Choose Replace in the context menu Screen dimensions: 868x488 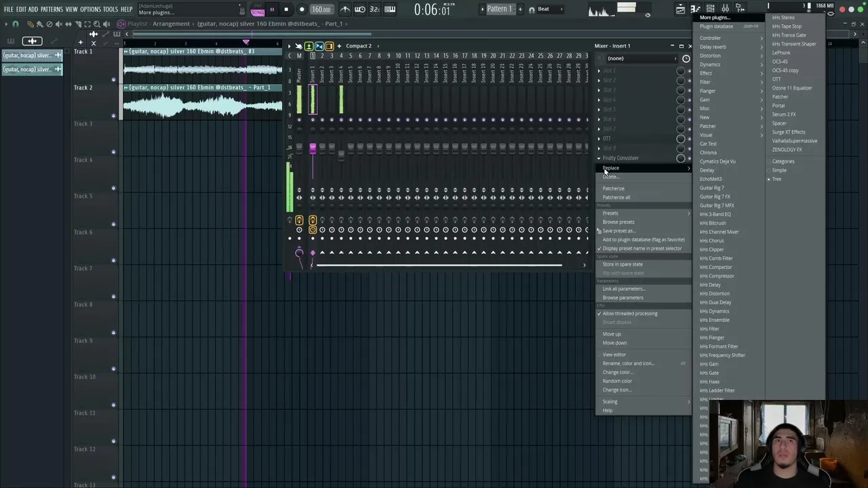tap(644, 168)
